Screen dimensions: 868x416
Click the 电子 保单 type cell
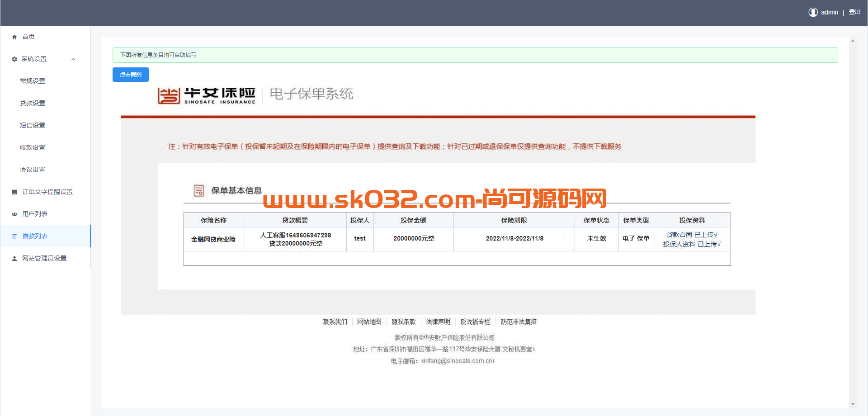636,238
